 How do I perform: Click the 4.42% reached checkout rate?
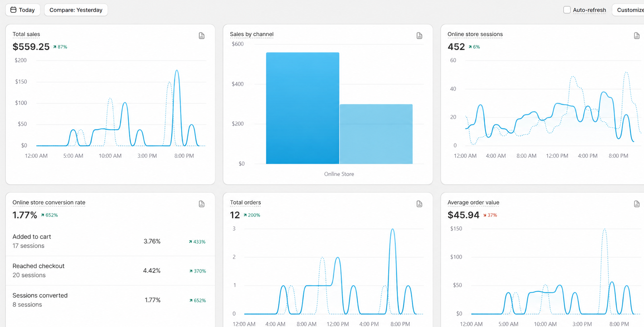click(x=152, y=271)
